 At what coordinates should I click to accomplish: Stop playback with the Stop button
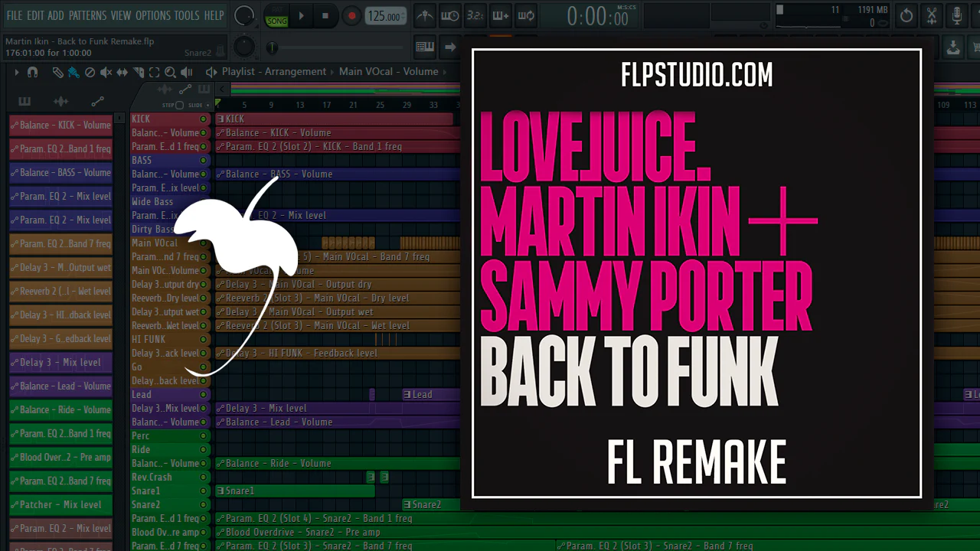(325, 15)
